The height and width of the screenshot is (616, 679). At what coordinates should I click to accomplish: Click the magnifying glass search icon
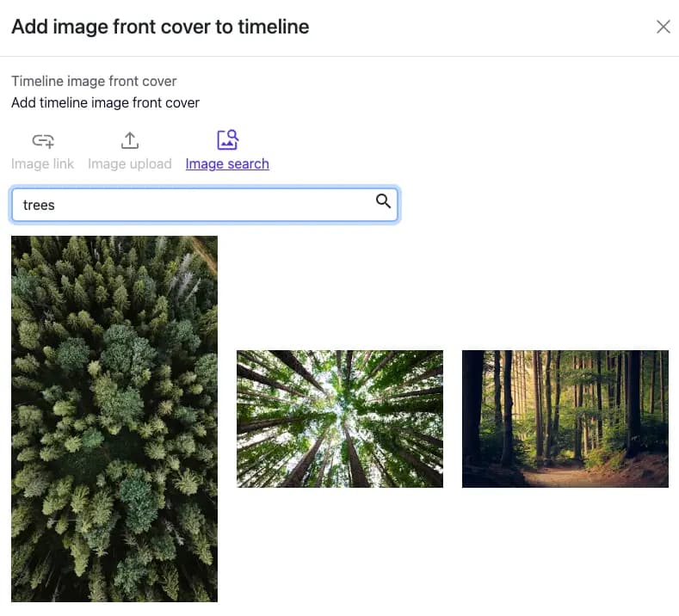pyautogui.click(x=384, y=201)
